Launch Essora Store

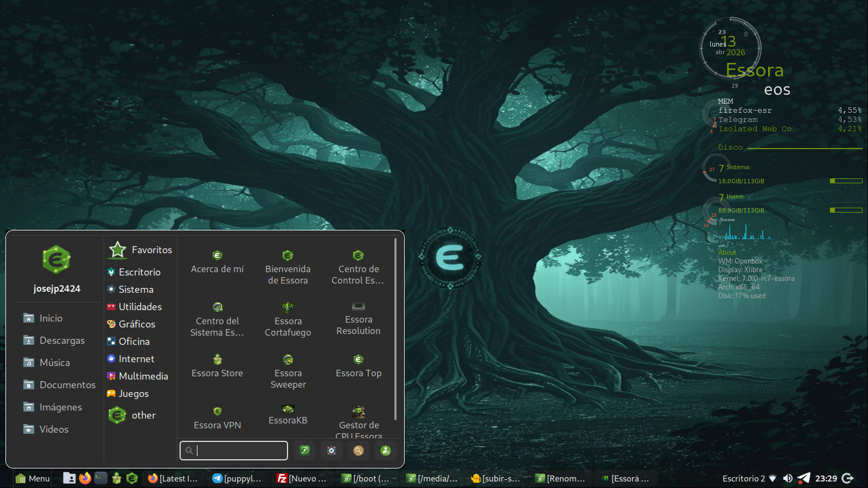click(217, 366)
